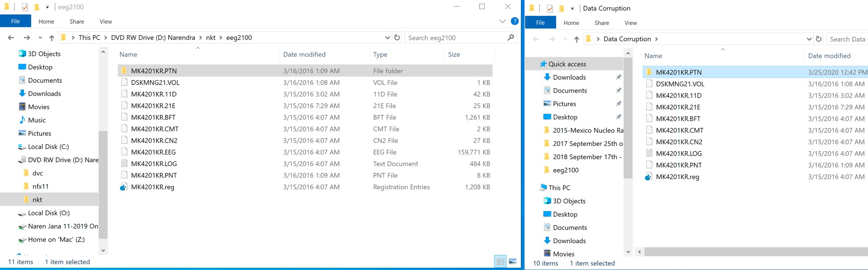Image resolution: width=868 pixels, height=270 pixels.
Task: Expand the ribbon chevron in eeg2100
Action: pos(502,21)
